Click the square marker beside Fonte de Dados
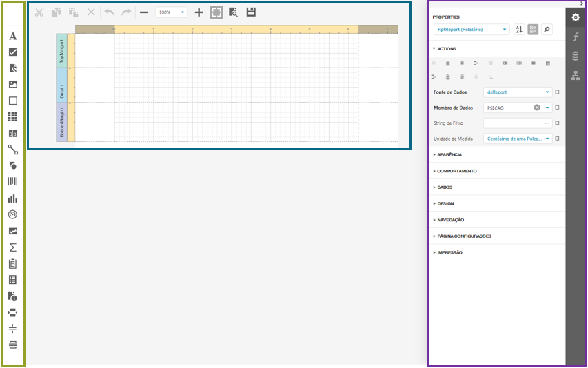 (x=557, y=92)
